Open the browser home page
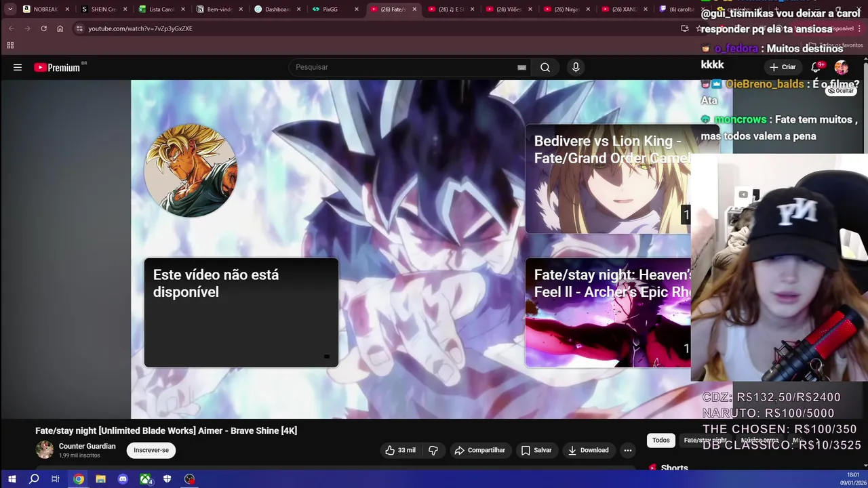Viewport: 868px width, 488px height. 60,28
